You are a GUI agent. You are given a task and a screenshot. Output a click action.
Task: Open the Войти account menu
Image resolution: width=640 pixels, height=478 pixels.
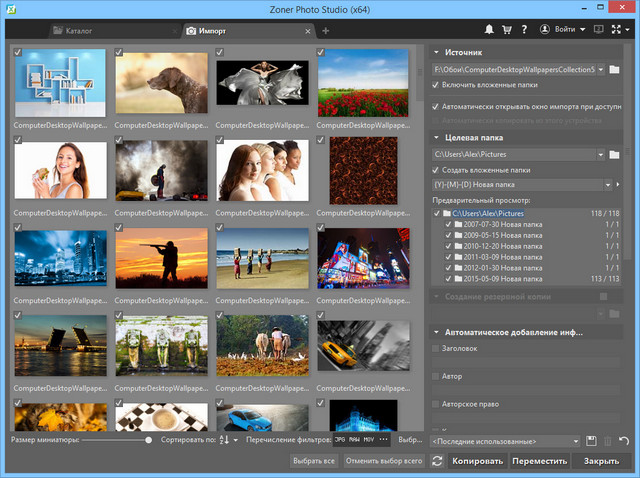[x=568, y=30]
